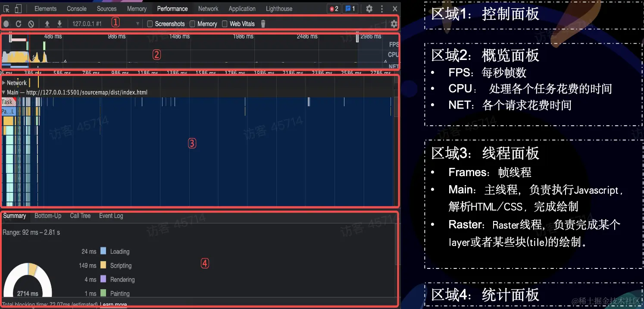Open the Event Log tab
Viewport: 644px width, 309px height.
pos(111,216)
